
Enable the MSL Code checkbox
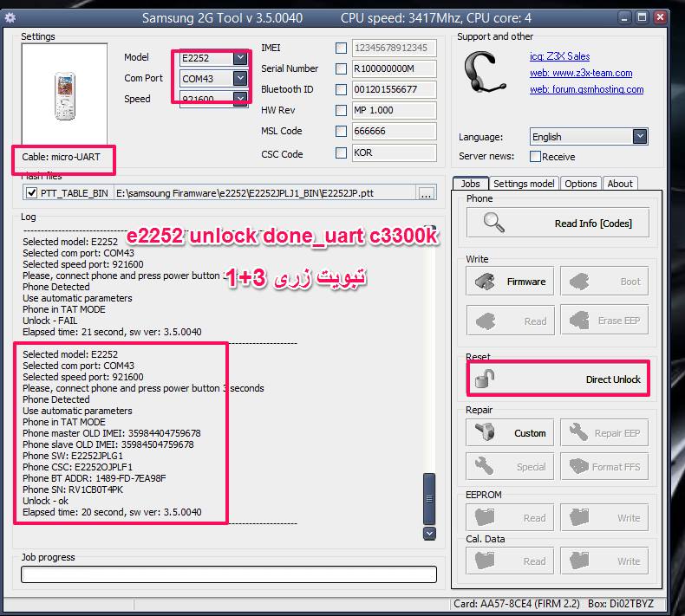[x=341, y=131]
